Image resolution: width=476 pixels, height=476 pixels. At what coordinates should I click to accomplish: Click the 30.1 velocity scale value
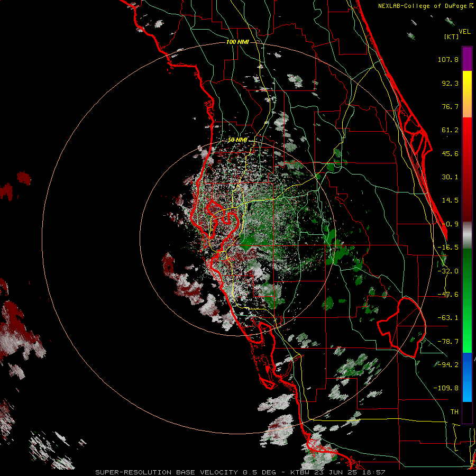click(450, 177)
